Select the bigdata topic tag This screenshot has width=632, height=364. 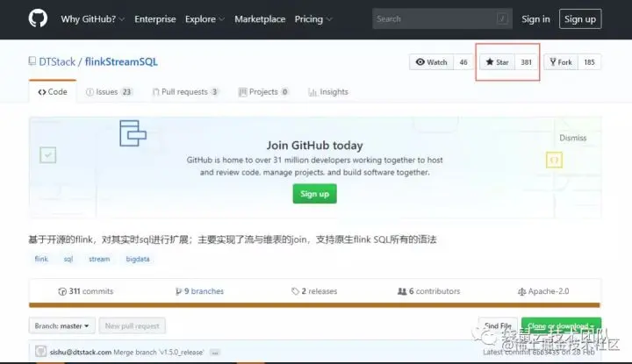[138, 259]
